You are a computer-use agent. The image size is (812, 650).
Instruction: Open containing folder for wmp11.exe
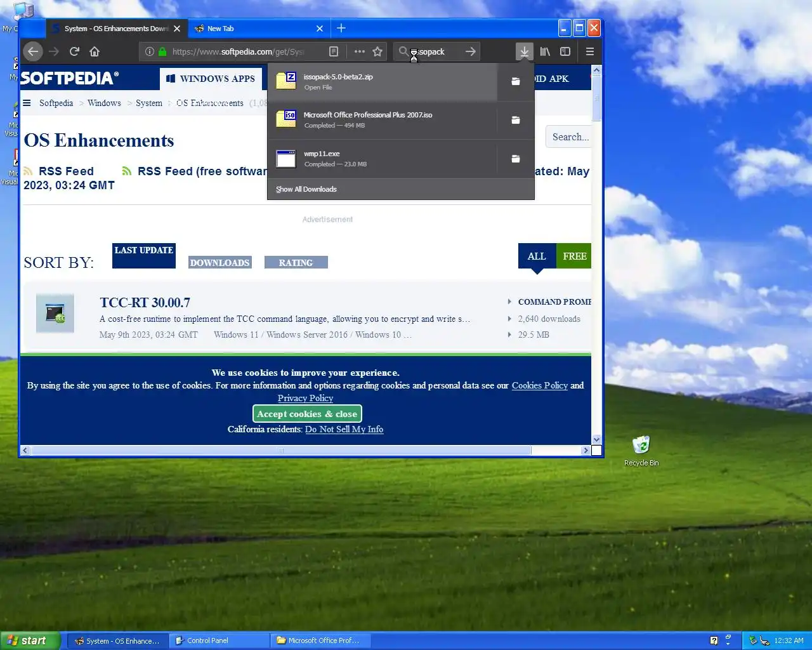click(516, 159)
